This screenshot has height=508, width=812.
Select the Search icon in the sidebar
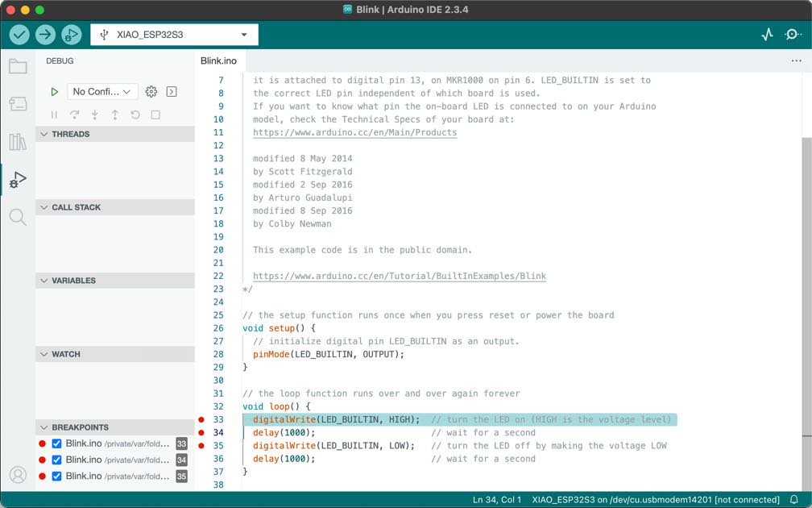coord(18,216)
